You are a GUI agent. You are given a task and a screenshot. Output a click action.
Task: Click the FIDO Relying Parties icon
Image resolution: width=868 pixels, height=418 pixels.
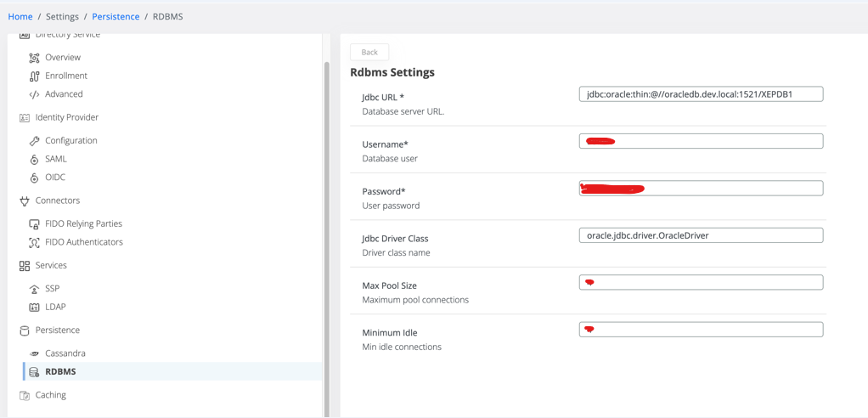pyautogui.click(x=34, y=224)
